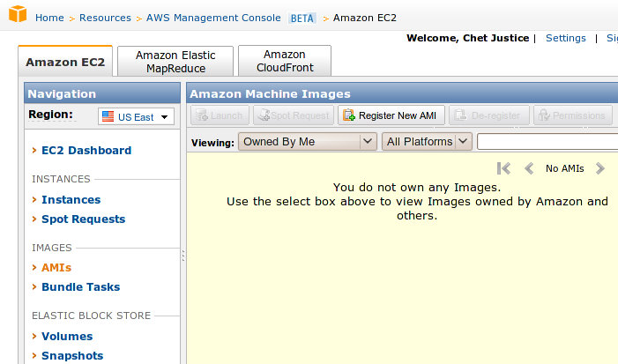Switch to Amazon CloudFront tab
This screenshot has height=364, width=618.
(x=284, y=62)
